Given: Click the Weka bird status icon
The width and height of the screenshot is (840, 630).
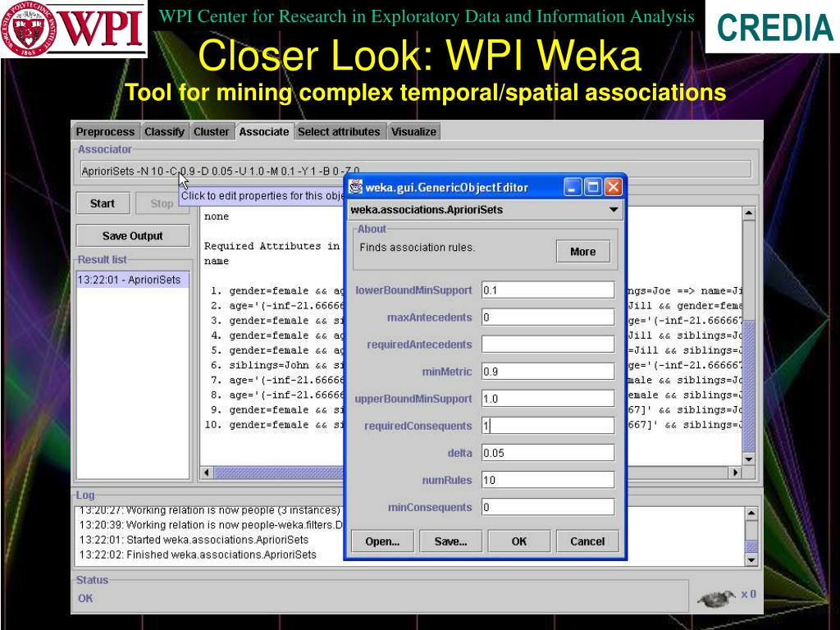Looking at the screenshot, I should [717, 598].
